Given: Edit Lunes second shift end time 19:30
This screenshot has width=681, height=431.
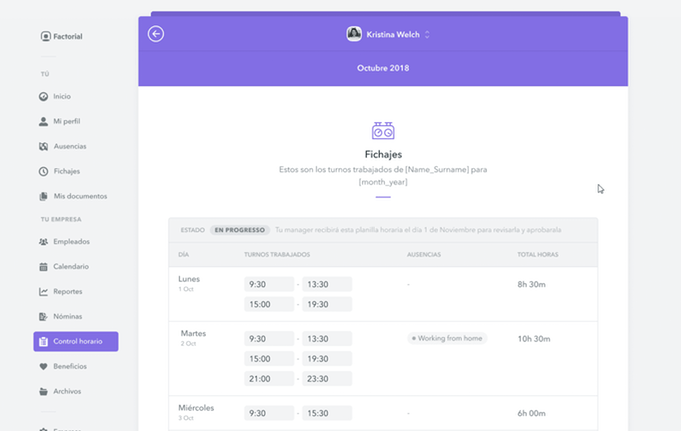Looking at the screenshot, I should (327, 304).
